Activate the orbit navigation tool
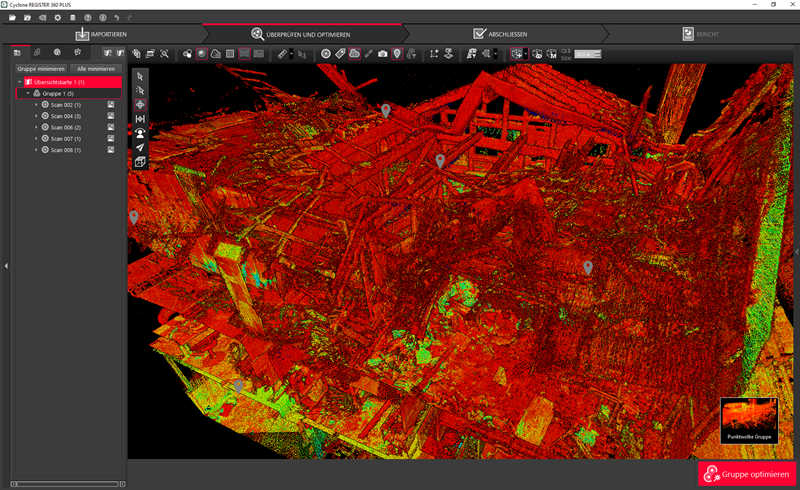800x490 pixels. point(140,104)
